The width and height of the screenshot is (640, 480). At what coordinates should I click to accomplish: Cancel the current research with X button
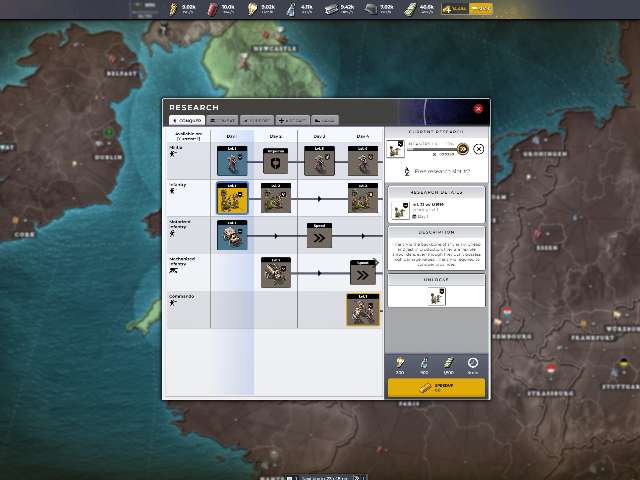pos(479,149)
